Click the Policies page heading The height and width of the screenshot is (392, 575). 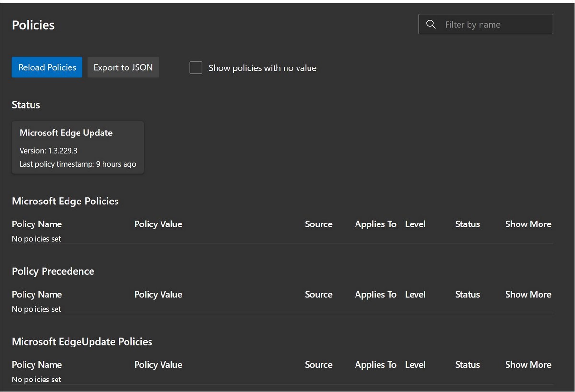33,25
